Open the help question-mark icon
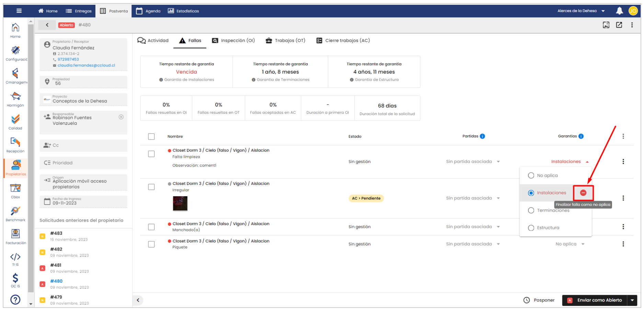The image size is (644, 310). 15,300
